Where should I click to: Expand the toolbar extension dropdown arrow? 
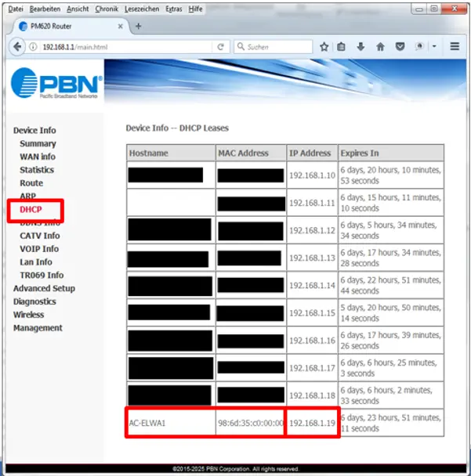tap(434, 46)
